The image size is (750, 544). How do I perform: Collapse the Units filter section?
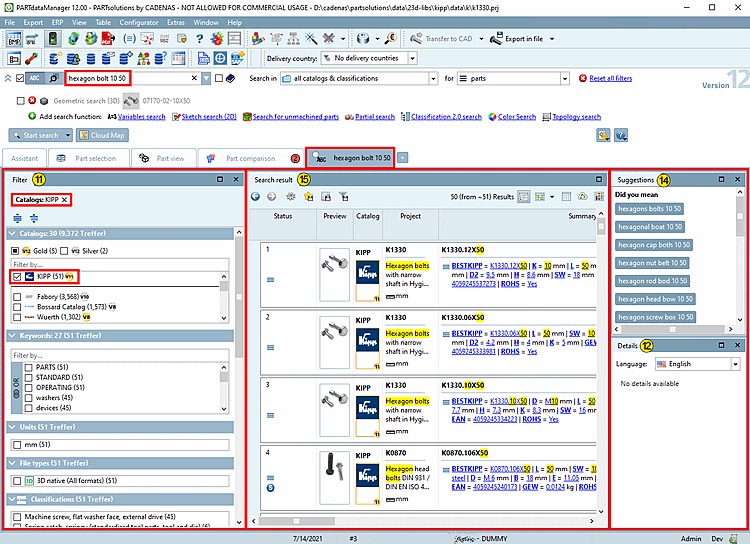[x=12, y=427]
